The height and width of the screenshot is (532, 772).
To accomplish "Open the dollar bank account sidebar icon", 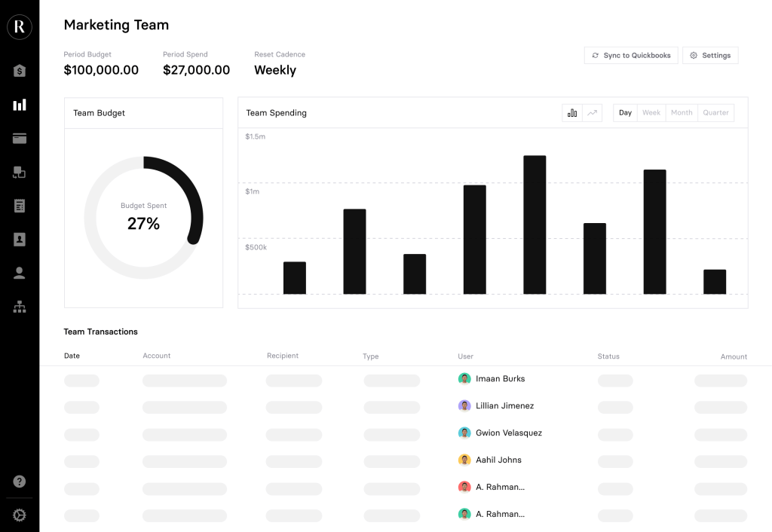I will 19,71.
